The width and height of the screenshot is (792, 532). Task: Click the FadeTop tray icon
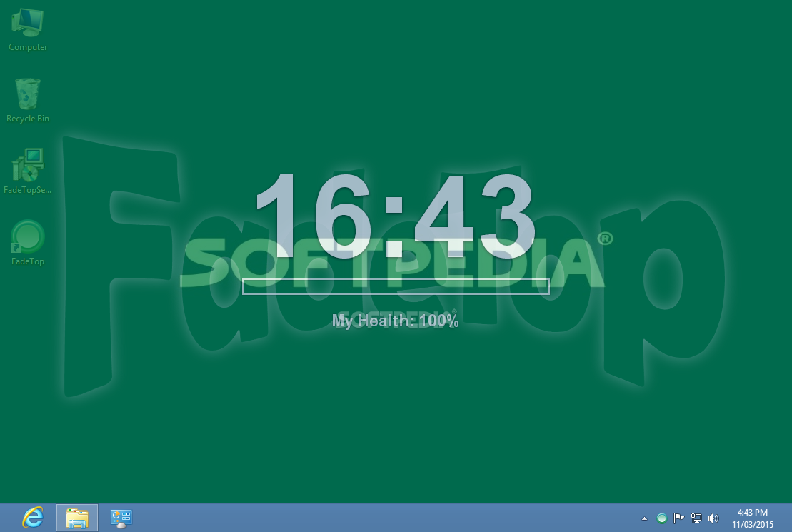662,518
